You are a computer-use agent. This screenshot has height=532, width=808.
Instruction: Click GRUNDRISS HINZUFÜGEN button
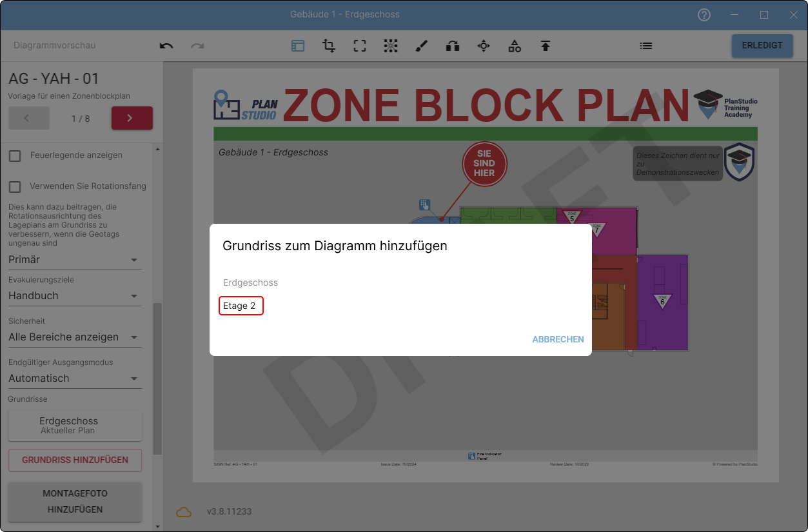75,460
